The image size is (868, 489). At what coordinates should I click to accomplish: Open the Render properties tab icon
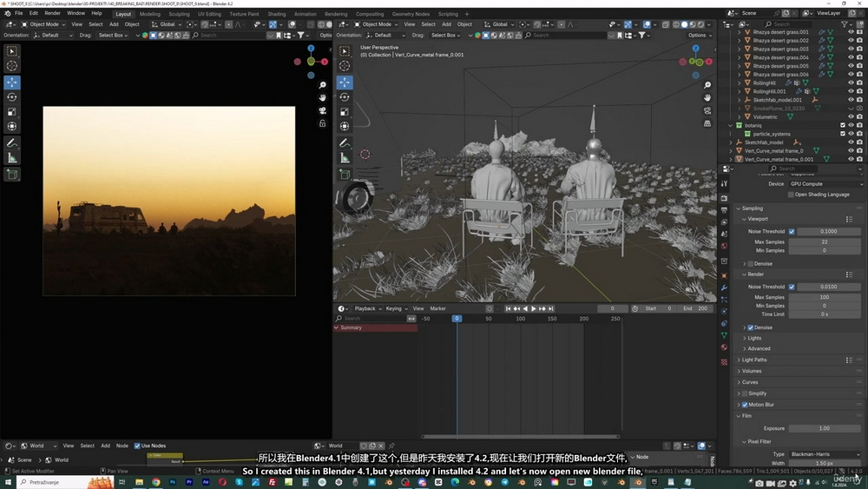pyautogui.click(x=724, y=198)
